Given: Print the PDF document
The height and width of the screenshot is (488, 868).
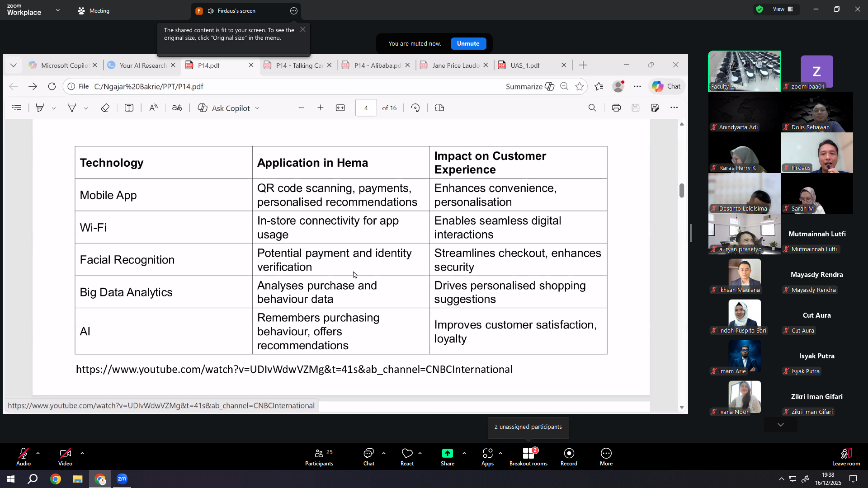Looking at the screenshot, I should 616,108.
